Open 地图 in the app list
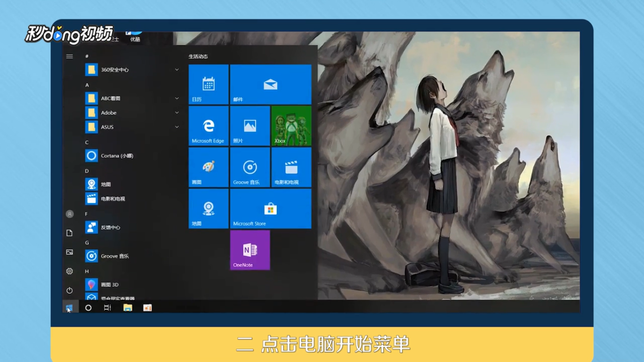644x362 pixels. [x=132, y=184]
